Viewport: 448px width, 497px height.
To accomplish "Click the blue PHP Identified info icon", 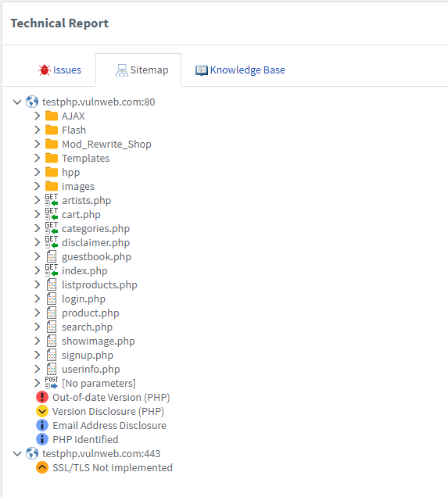I will pyautogui.click(x=42, y=439).
